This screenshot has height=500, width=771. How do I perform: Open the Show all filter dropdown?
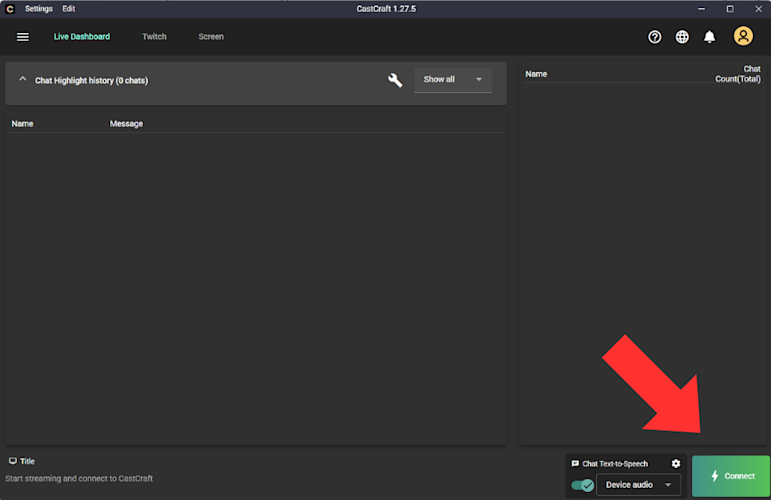453,80
